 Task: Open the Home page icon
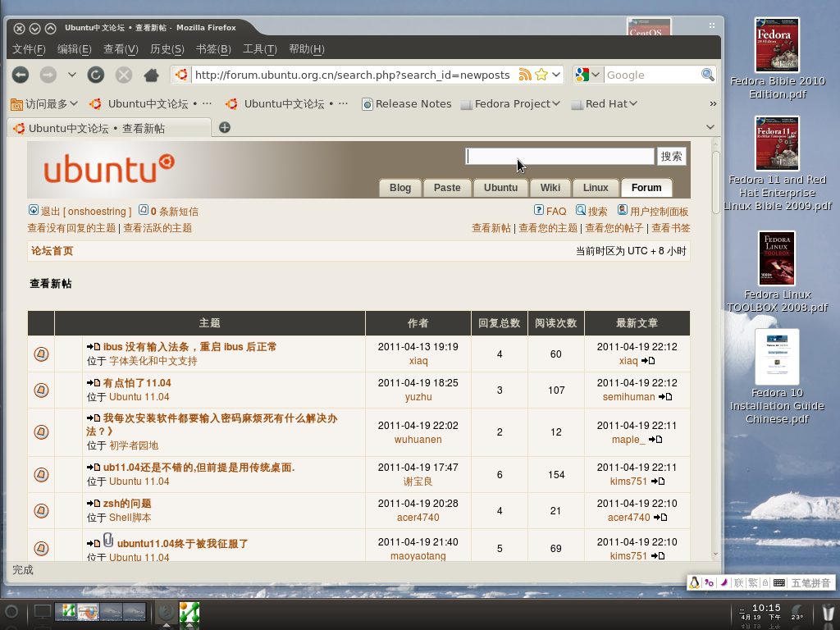click(x=152, y=75)
